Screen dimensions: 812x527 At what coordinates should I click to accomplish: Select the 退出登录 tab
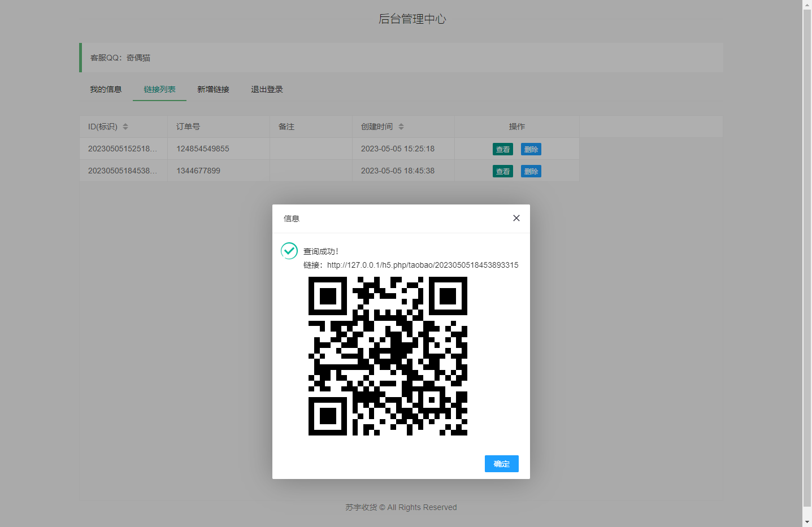[x=267, y=89]
